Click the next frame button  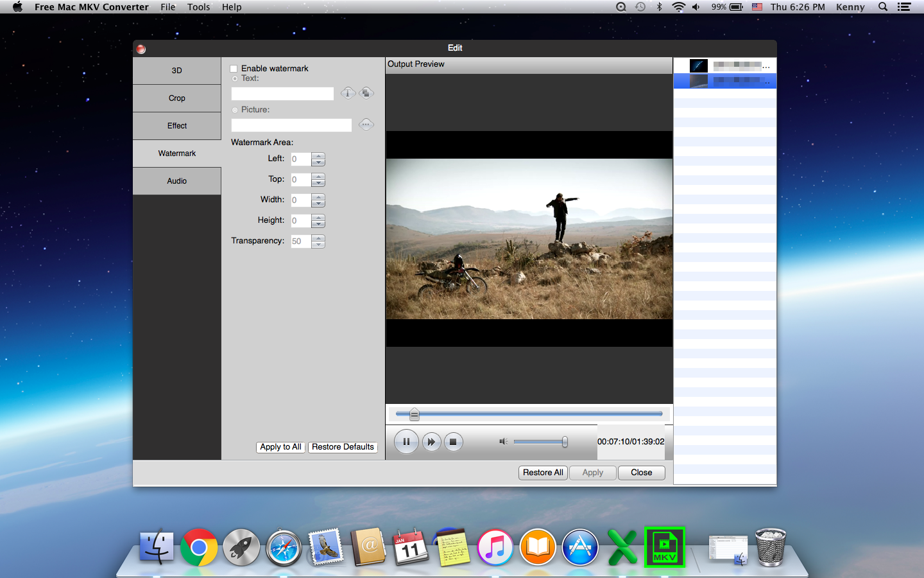[x=431, y=442]
